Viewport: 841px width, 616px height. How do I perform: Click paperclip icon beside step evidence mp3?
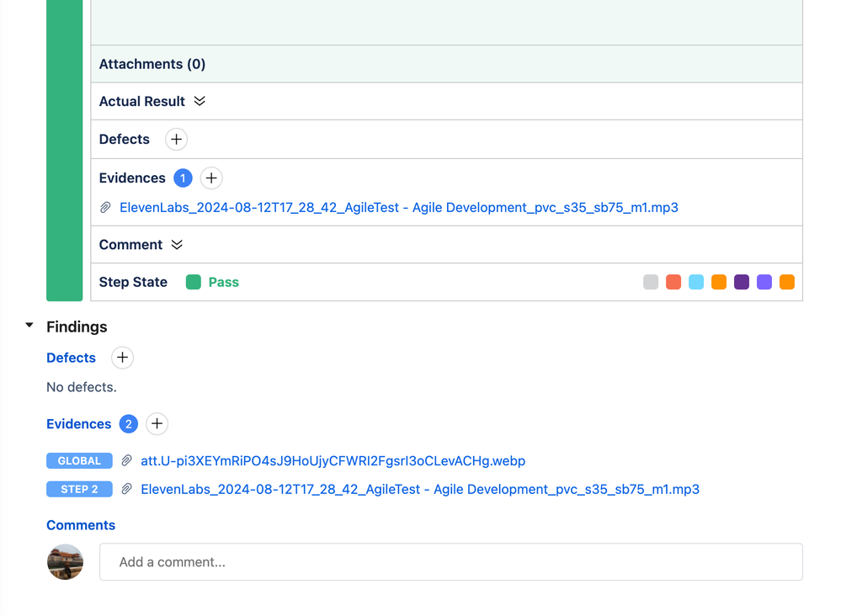[x=106, y=208]
